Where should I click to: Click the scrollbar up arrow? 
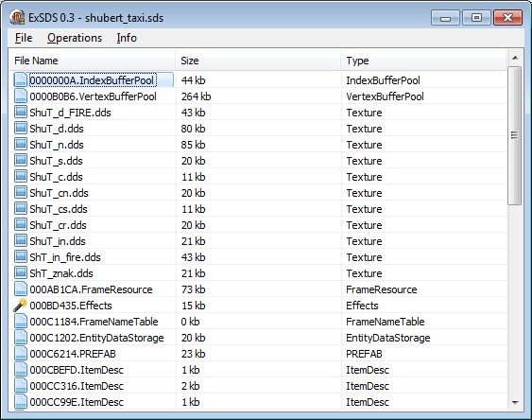[515, 58]
